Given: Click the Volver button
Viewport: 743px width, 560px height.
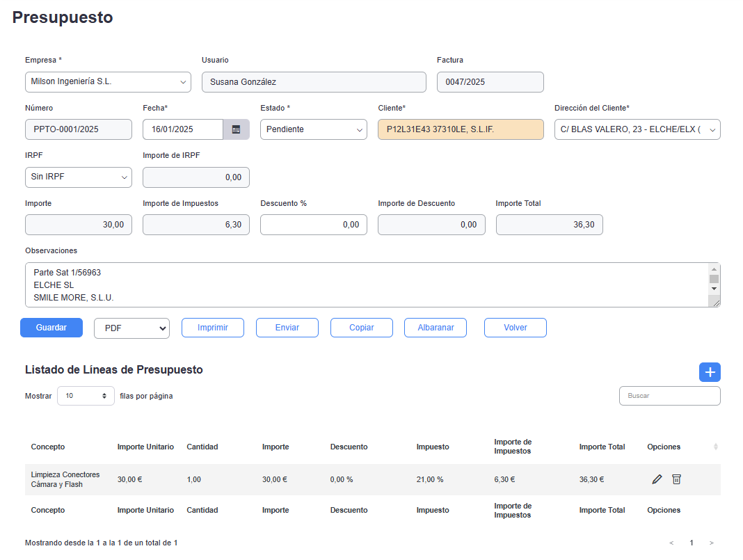Looking at the screenshot, I should pos(515,328).
